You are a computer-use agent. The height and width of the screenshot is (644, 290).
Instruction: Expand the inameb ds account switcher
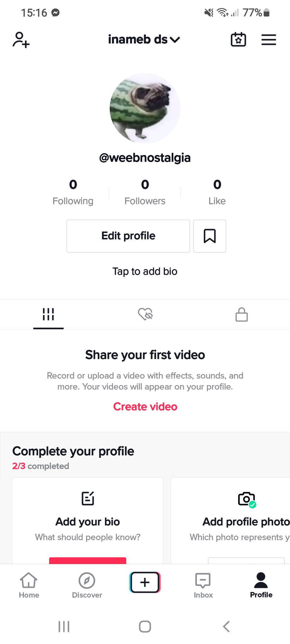[x=144, y=40]
